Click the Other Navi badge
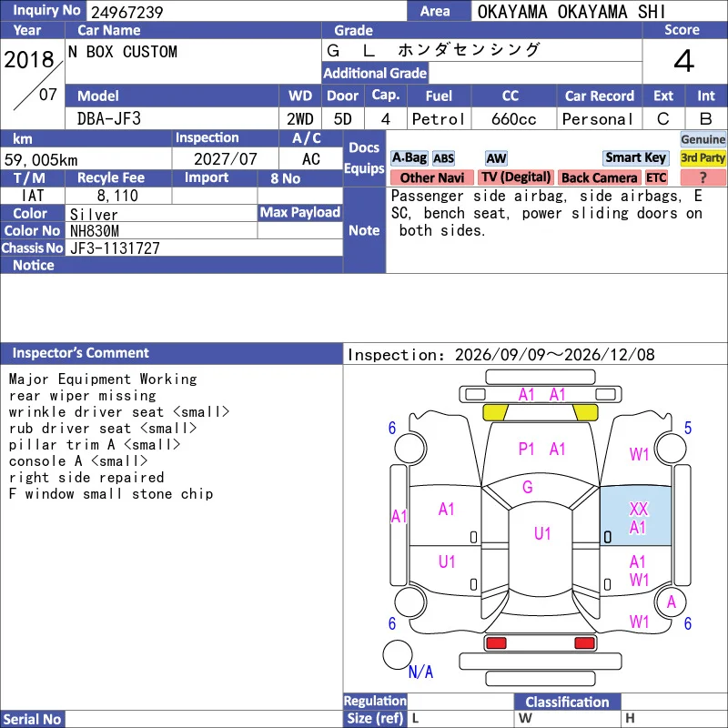Screen dimensions: 728x728 [431, 177]
